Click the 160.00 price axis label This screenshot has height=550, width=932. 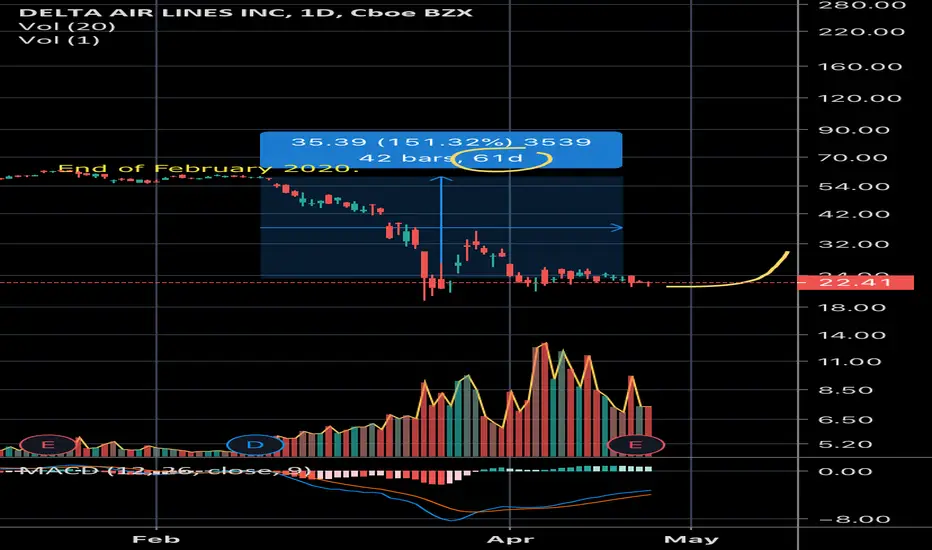(x=861, y=66)
